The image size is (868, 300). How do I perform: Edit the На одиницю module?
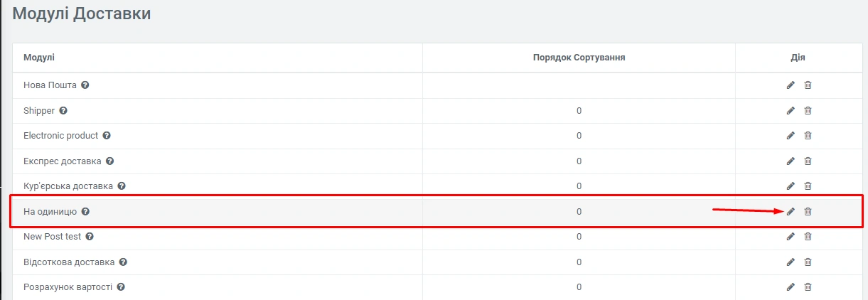791,212
